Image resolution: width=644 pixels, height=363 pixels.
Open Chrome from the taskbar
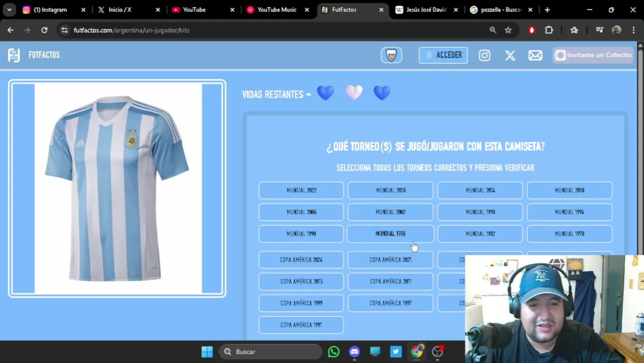coord(417,352)
